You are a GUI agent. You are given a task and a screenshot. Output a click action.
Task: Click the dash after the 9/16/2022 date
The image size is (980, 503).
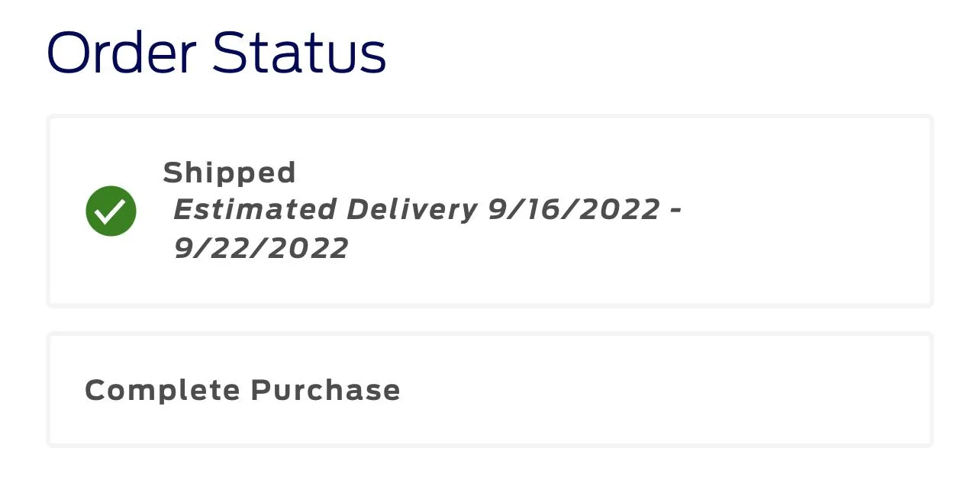click(675, 209)
